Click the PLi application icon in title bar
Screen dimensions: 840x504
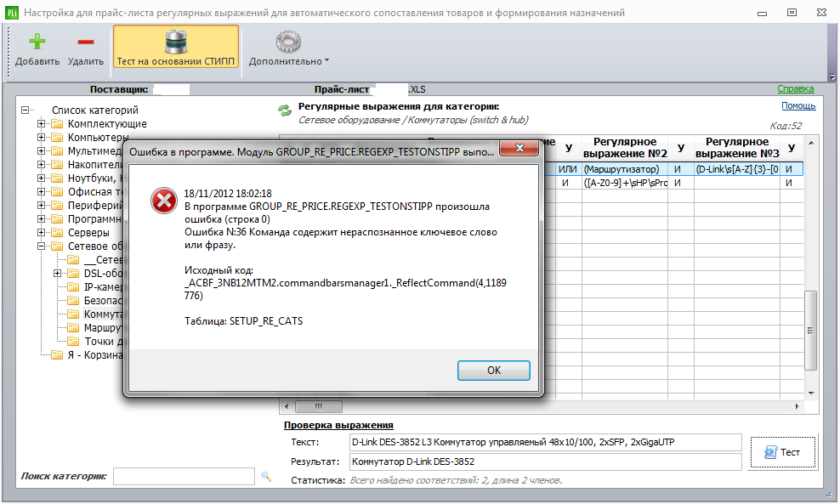coord(12,12)
